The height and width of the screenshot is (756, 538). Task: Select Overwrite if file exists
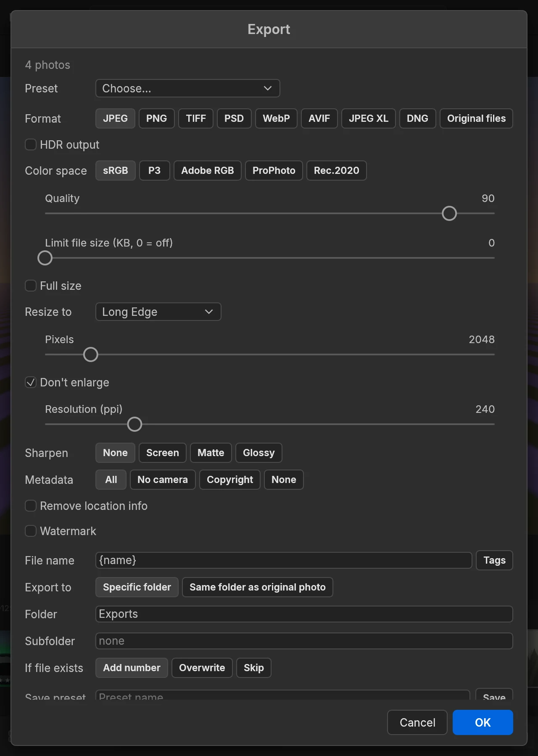click(x=202, y=668)
